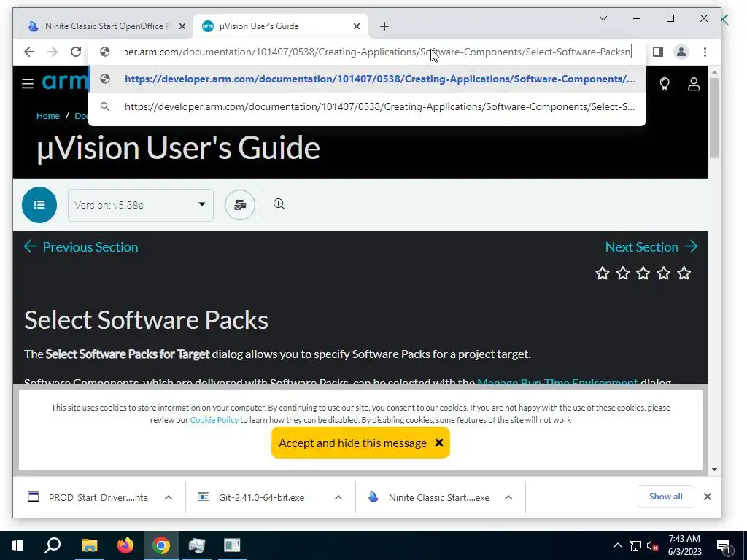Close the downloads bar
This screenshot has width=747, height=560.
pos(708,497)
